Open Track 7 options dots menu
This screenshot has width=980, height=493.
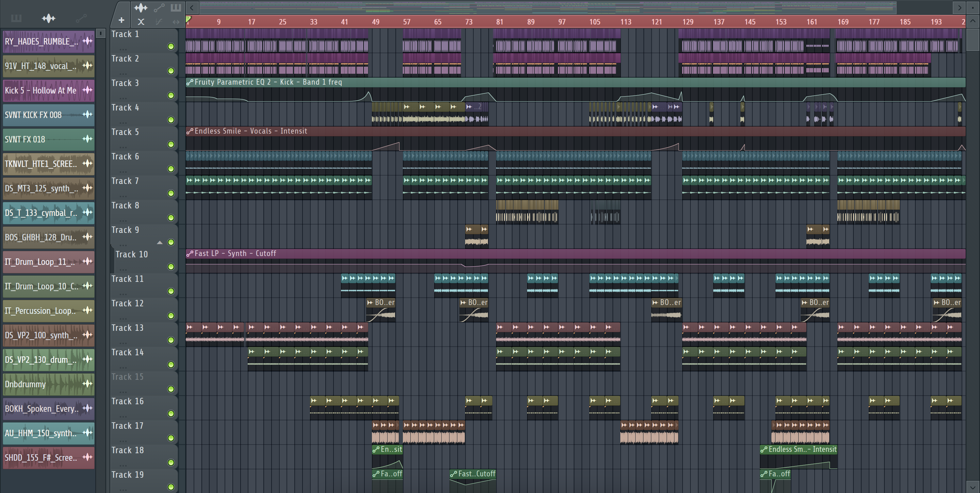click(x=122, y=196)
